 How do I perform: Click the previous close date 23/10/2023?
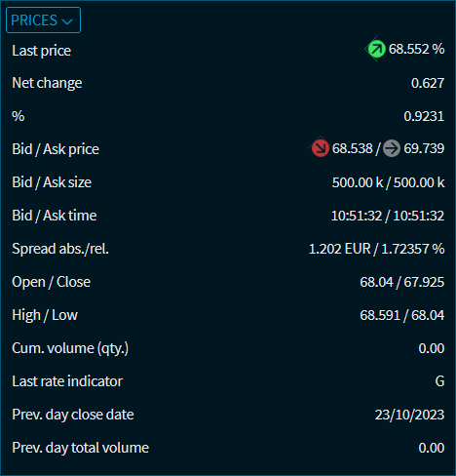coord(409,415)
